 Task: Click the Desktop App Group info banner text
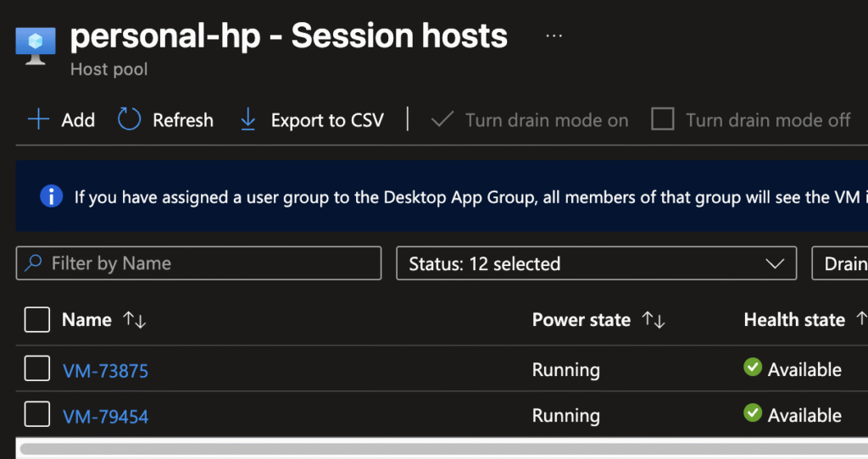tap(471, 196)
